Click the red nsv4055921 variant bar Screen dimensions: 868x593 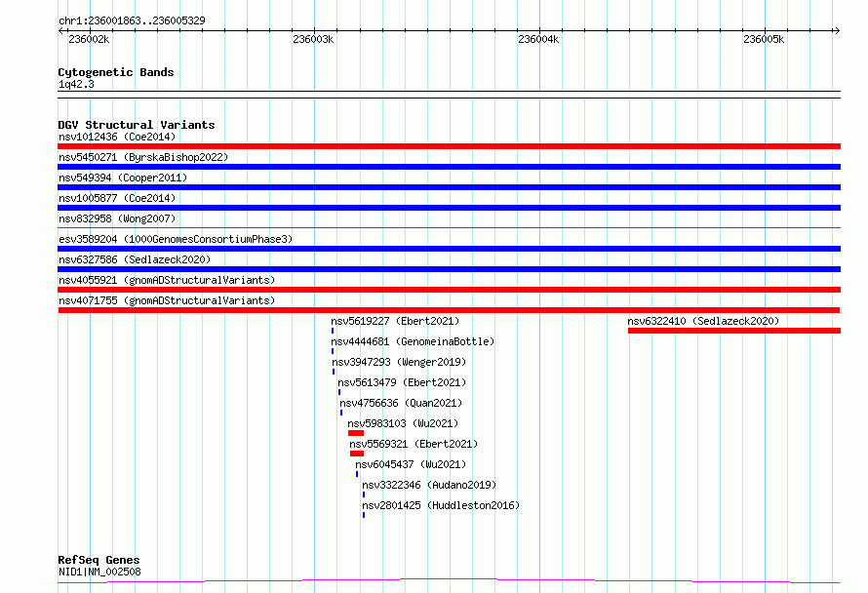(x=449, y=290)
